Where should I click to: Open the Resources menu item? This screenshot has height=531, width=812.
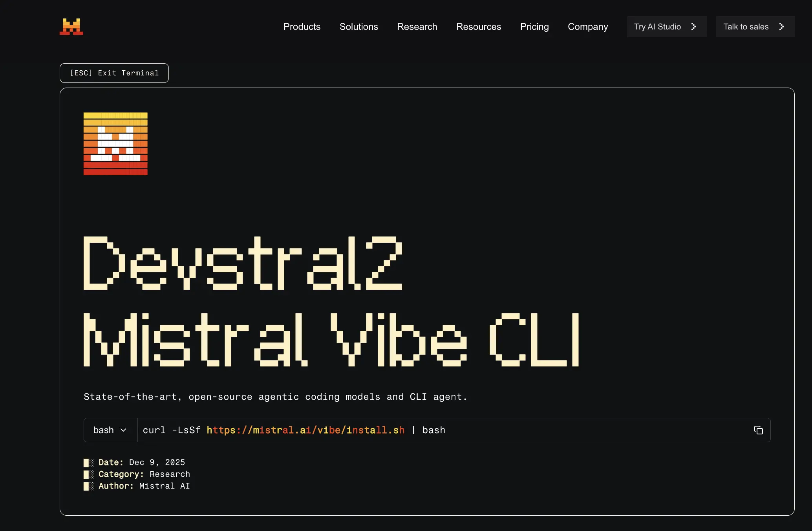pos(478,26)
